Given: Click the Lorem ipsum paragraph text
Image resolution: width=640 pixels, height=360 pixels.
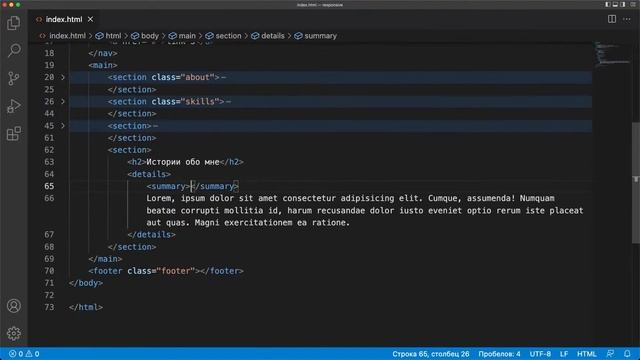Looking at the screenshot, I should [365, 211].
